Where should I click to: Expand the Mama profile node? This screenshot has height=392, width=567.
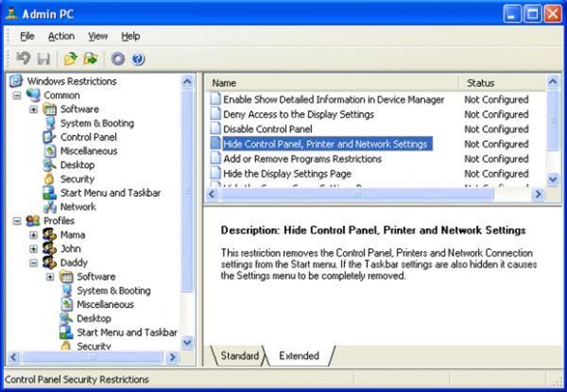33,235
